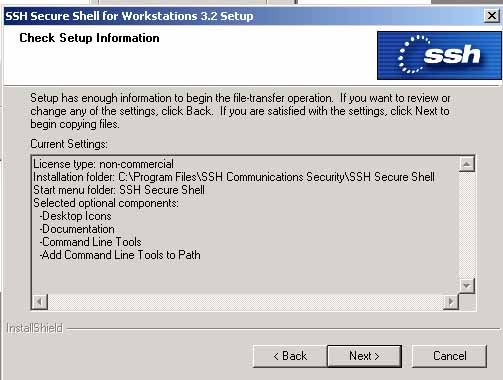503x380 pixels.
Task: Select the License type: non-commercial line
Action: pyautogui.click(x=103, y=164)
